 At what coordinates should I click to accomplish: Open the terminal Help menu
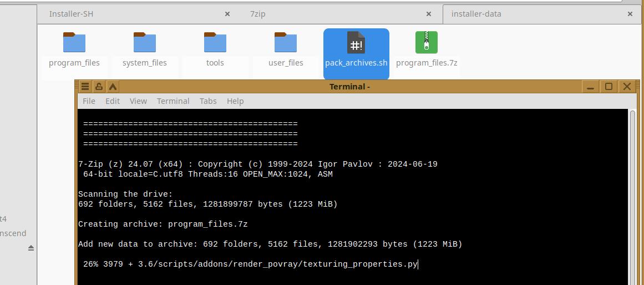(235, 101)
